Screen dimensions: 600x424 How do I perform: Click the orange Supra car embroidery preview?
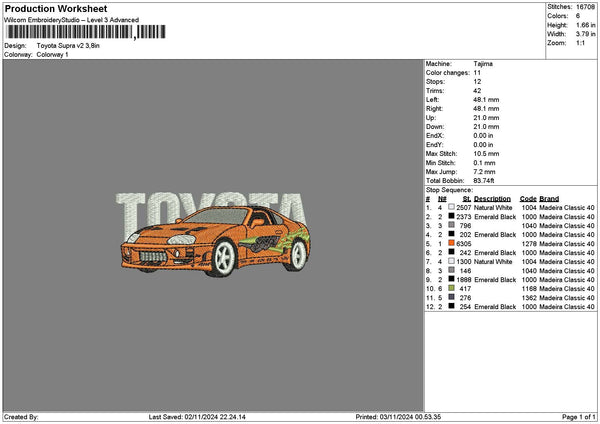[x=215, y=241]
